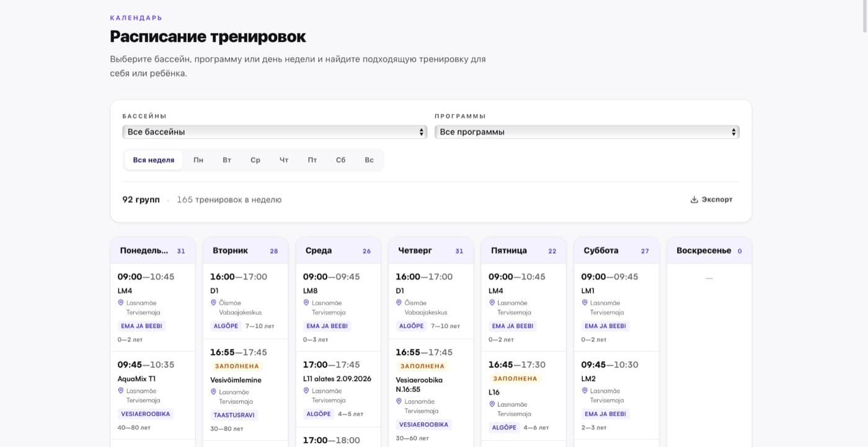Click the 92 групп count text
This screenshot has height=447, width=868.
141,200
